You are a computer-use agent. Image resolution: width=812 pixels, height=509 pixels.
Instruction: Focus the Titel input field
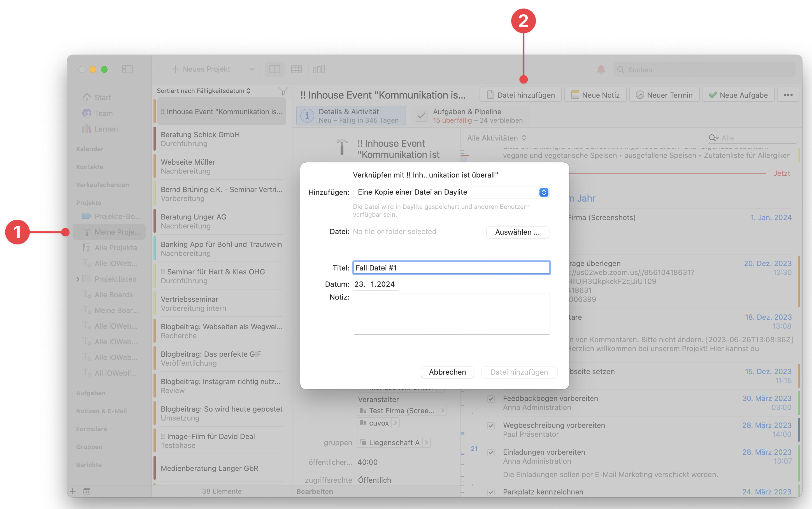(451, 268)
